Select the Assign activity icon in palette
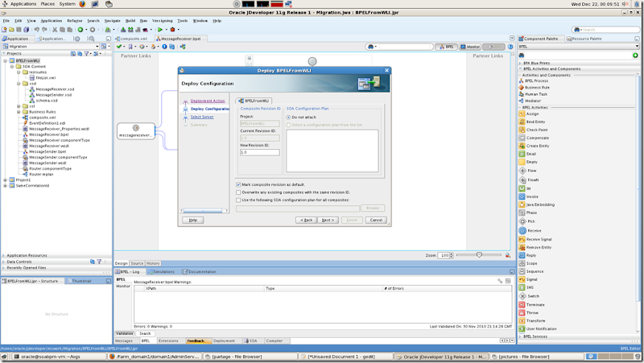The width and height of the screenshot is (644, 363). coord(522,113)
